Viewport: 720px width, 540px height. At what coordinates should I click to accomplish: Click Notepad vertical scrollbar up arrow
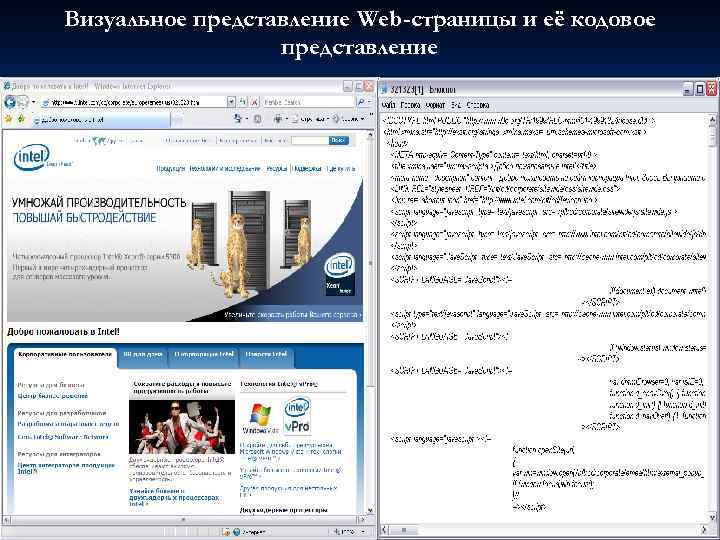pyautogui.click(x=713, y=119)
